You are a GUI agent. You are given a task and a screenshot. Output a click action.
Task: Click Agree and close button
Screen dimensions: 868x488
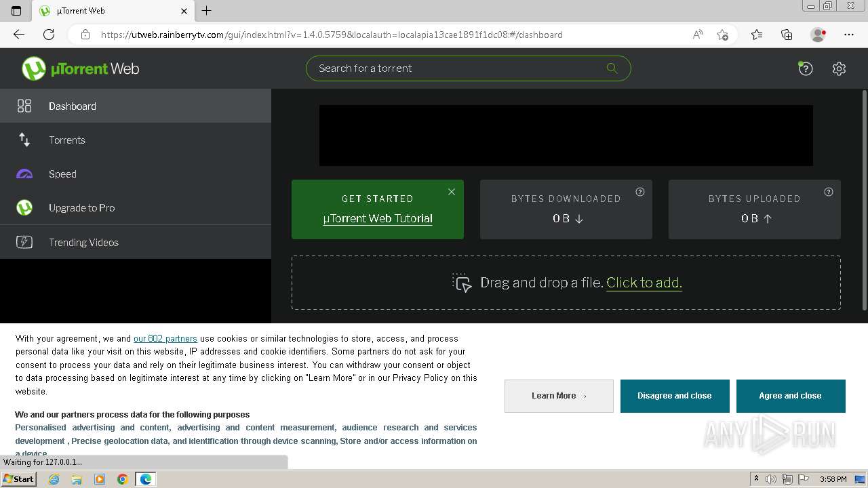point(791,396)
